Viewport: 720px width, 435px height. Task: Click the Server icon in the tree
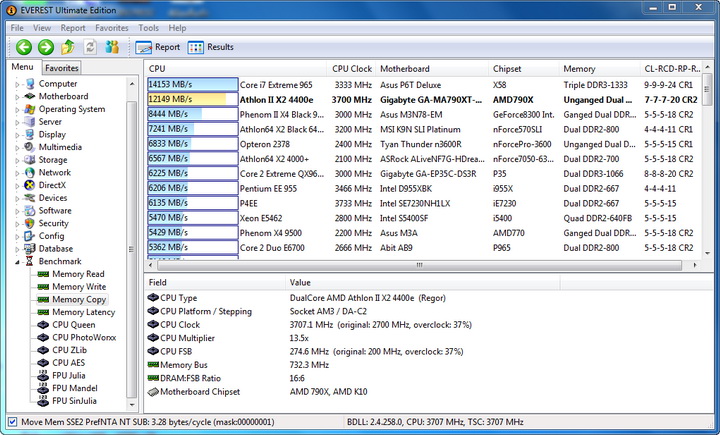click(30, 122)
